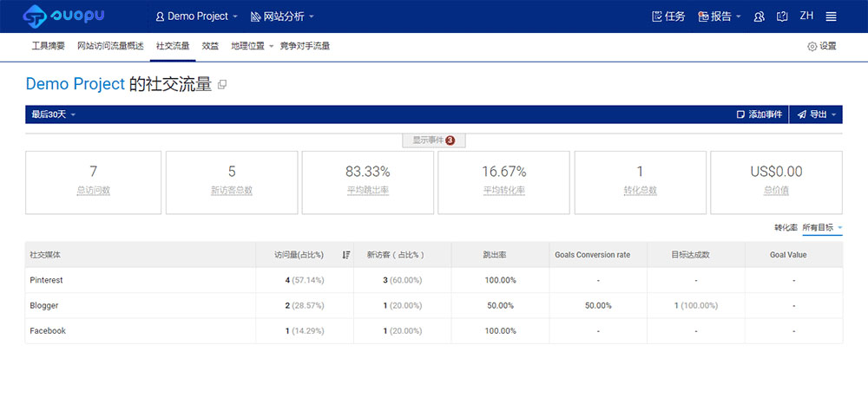Viewport: 868px width, 404px height.
Task: Click the 添加事件 button
Action: click(x=759, y=114)
